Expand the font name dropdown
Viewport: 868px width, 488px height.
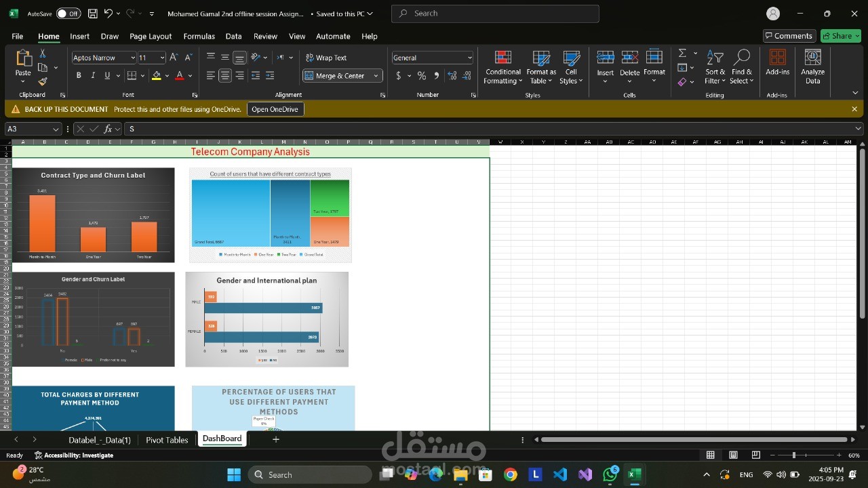coord(133,58)
